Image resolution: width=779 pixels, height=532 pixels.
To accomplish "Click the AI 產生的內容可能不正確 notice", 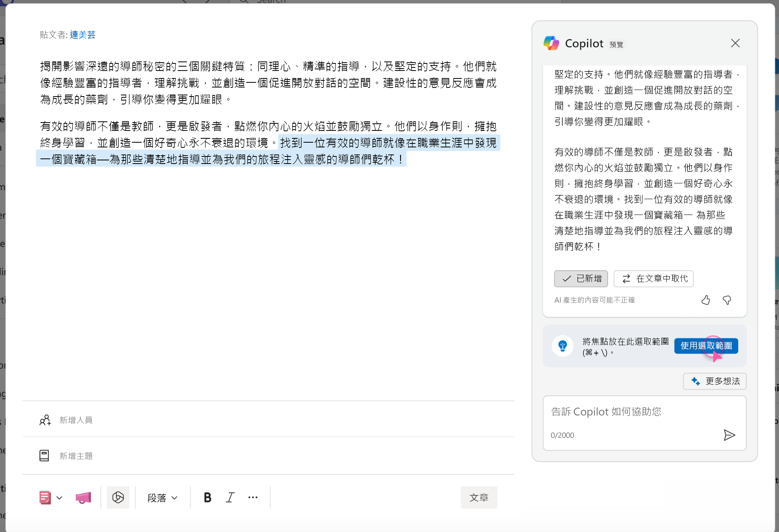I will click(x=594, y=300).
